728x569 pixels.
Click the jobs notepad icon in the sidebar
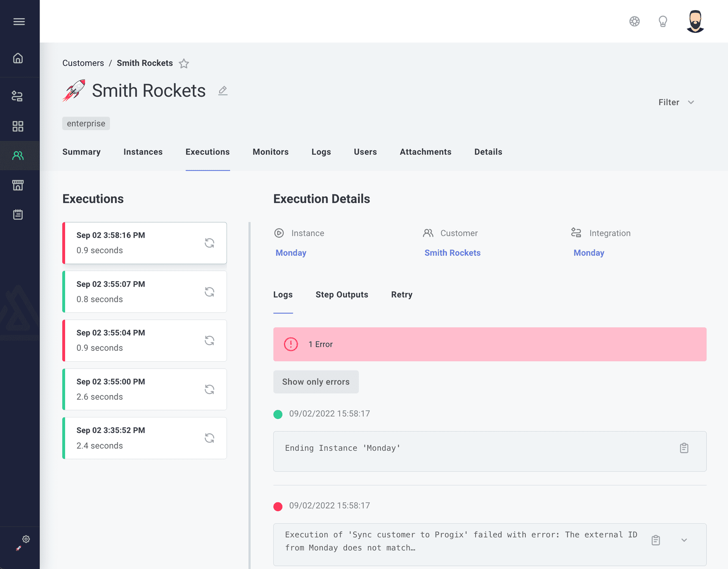(18, 215)
